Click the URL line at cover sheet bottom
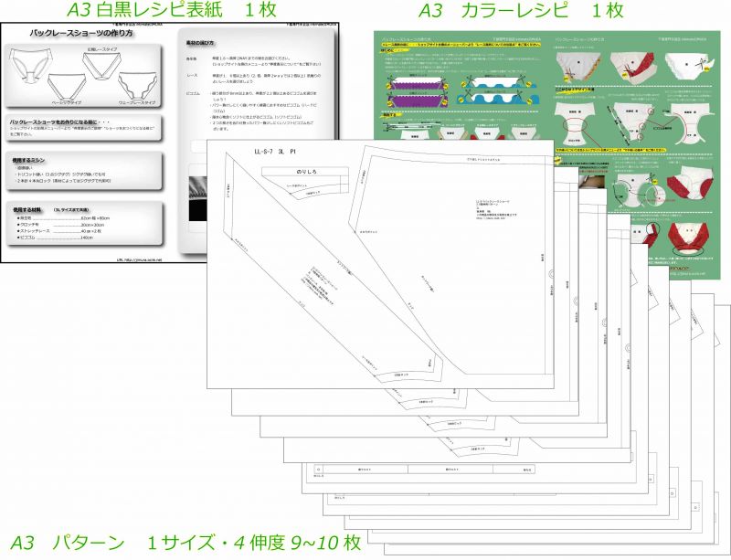 tap(138, 259)
